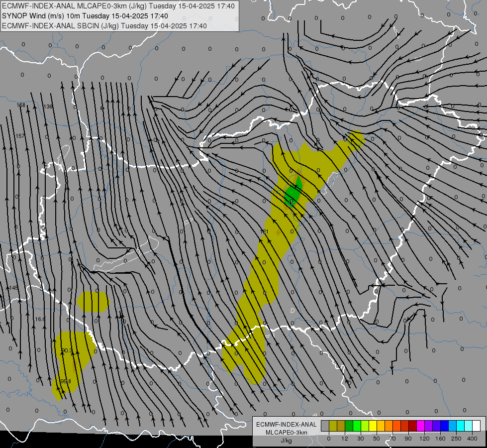The width and height of the screenshot is (487, 448).
Task: Click the amber legend swatch after 50
Action: [x=381, y=426]
